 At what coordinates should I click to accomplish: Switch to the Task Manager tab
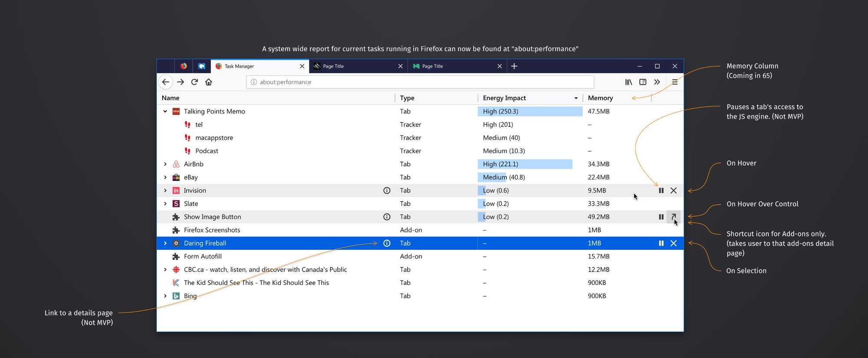pyautogui.click(x=260, y=66)
